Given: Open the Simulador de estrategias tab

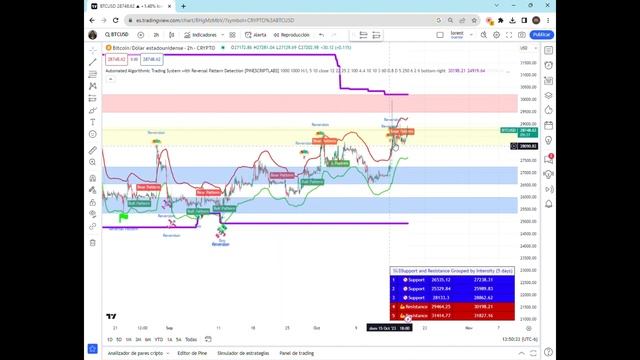Looking at the screenshot, I should (243, 353).
